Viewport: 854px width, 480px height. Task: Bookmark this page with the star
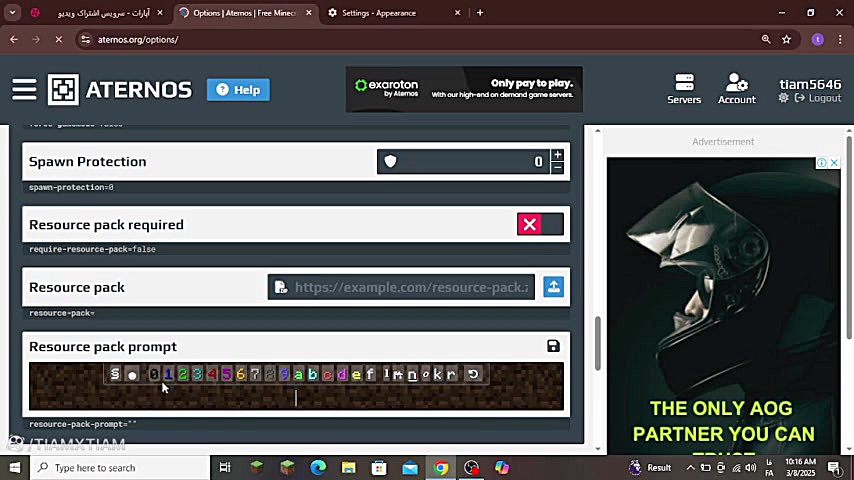(x=786, y=39)
